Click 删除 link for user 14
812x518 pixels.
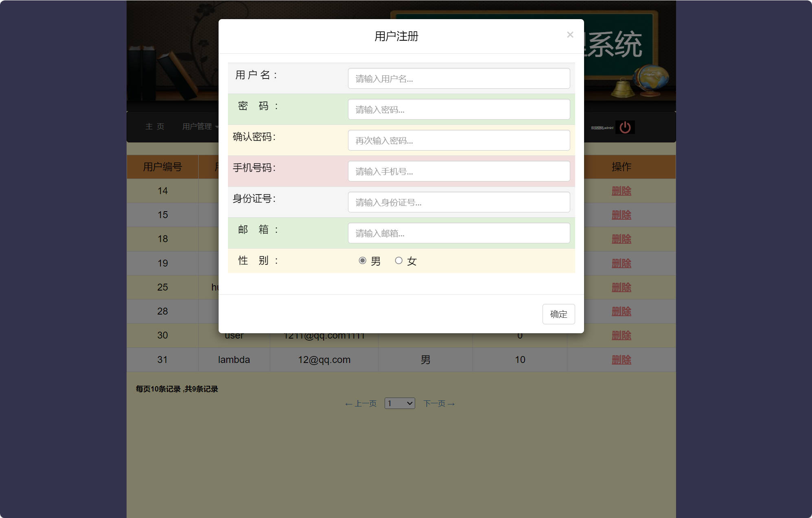pos(621,191)
